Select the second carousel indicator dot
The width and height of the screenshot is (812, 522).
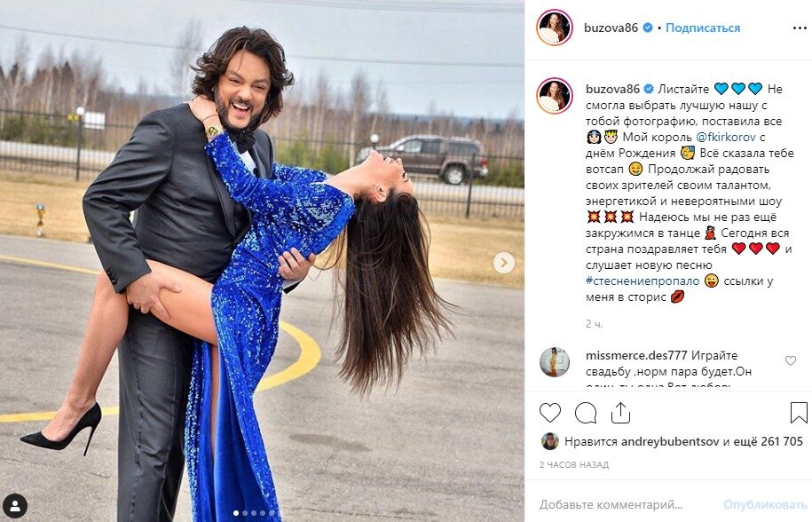[x=246, y=514]
